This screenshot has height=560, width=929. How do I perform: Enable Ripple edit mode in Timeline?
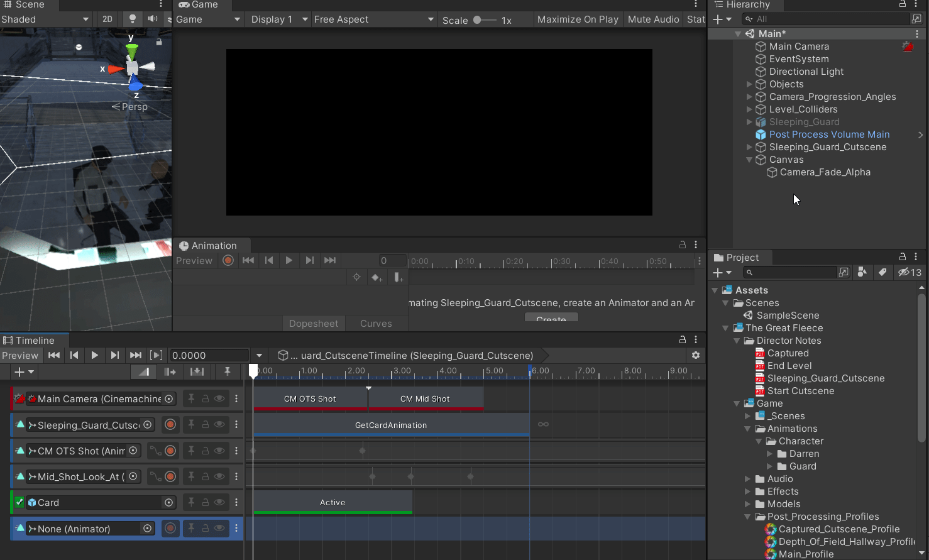click(170, 371)
